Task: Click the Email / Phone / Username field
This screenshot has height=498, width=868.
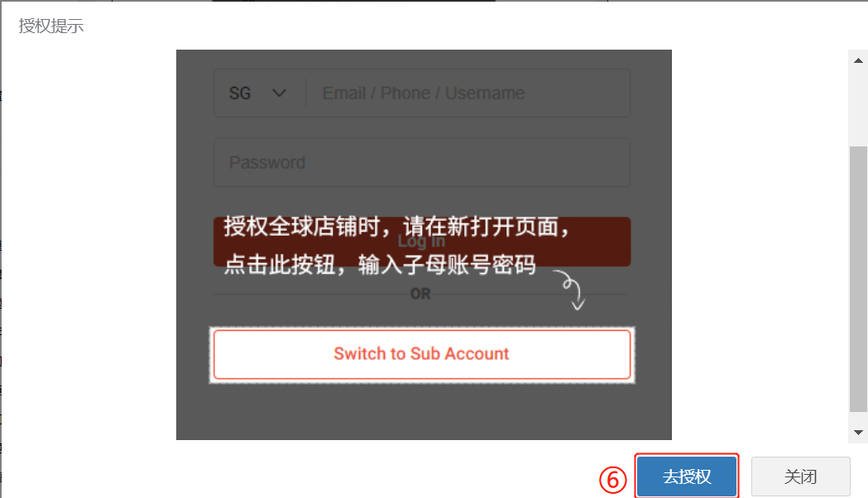Action: [x=468, y=93]
